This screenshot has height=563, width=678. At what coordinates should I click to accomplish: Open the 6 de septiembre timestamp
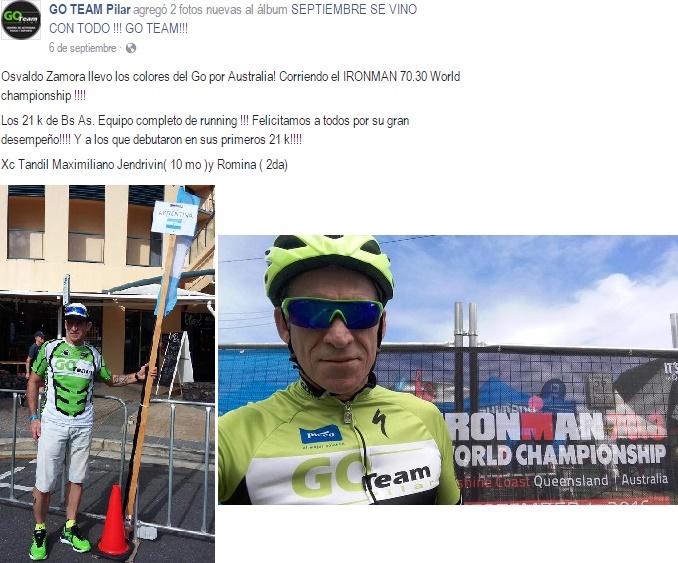click(x=83, y=48)
